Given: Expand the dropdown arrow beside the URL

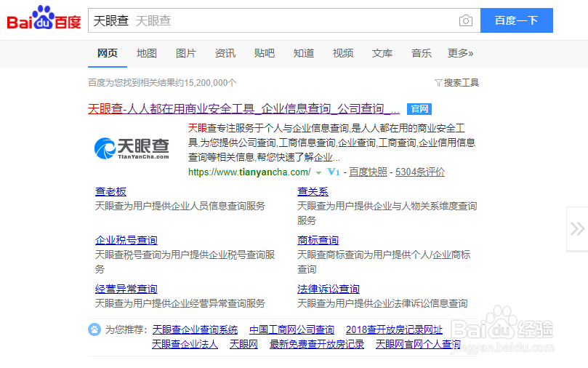Looking at the screenshot, I should tap(319, 173).
